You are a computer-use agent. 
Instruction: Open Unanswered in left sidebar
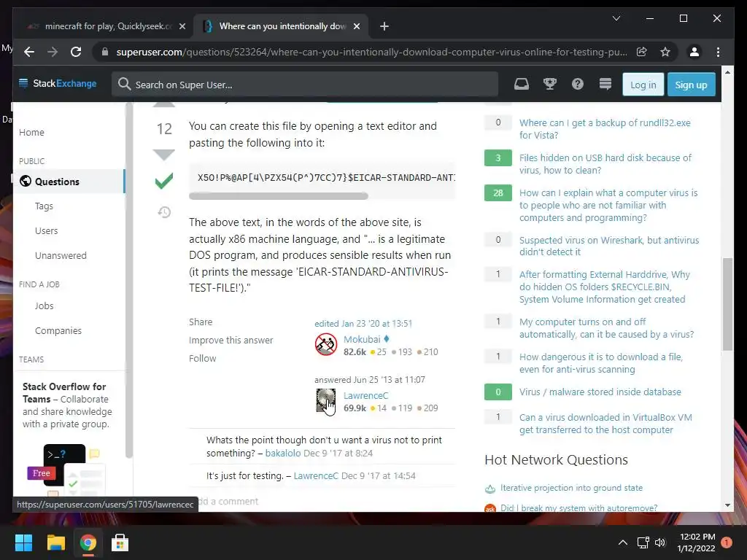61,256
